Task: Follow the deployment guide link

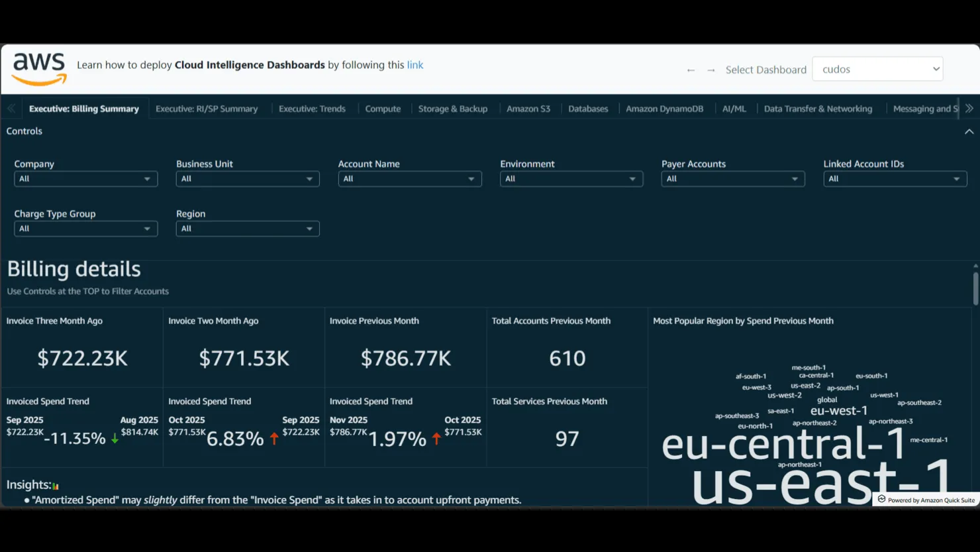Action: tap(415, 65)
